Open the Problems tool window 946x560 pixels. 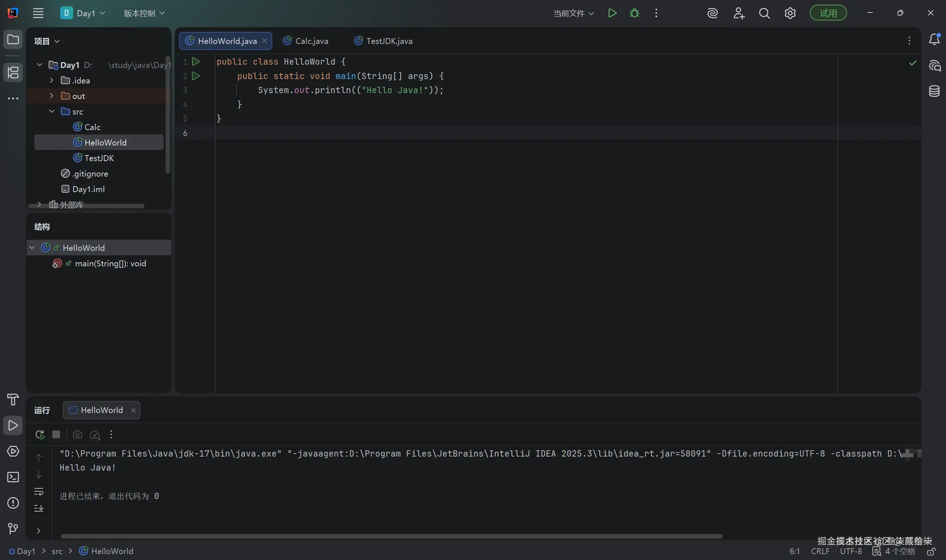click(x=13, y=503)
